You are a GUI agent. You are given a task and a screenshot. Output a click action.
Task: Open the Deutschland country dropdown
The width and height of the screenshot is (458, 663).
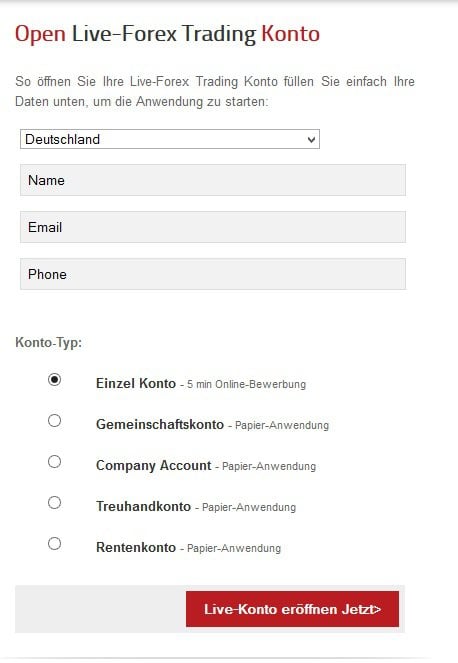[x=170, y=139]
